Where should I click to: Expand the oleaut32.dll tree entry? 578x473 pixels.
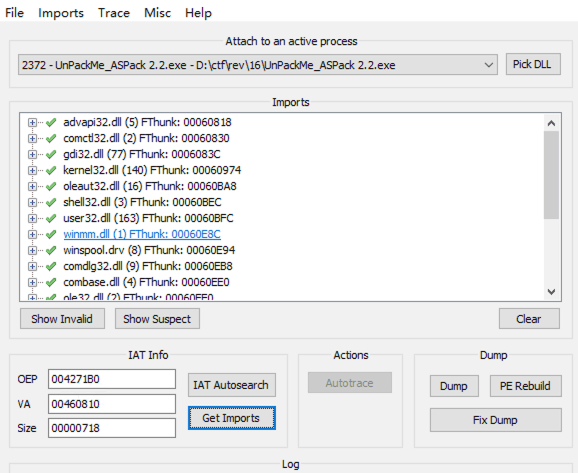coord(32,187)
